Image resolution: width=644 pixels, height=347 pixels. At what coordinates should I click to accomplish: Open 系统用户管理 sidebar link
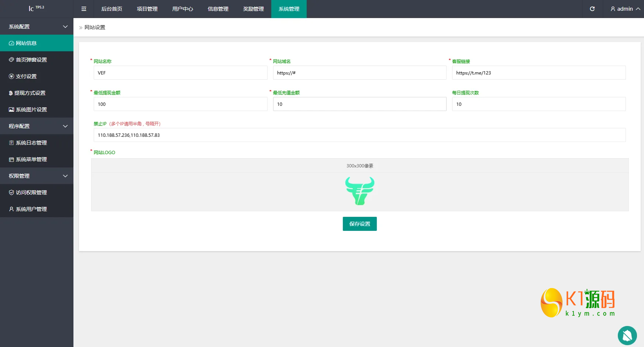pos(37,209)
